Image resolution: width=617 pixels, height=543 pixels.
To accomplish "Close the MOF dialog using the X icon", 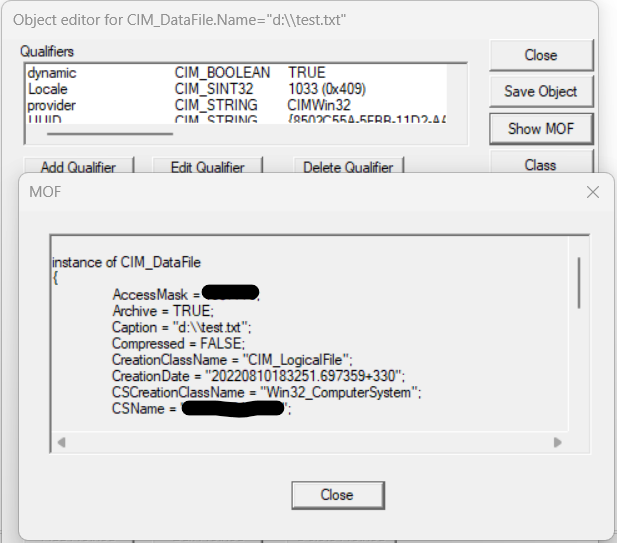I will tap(592, 191).
